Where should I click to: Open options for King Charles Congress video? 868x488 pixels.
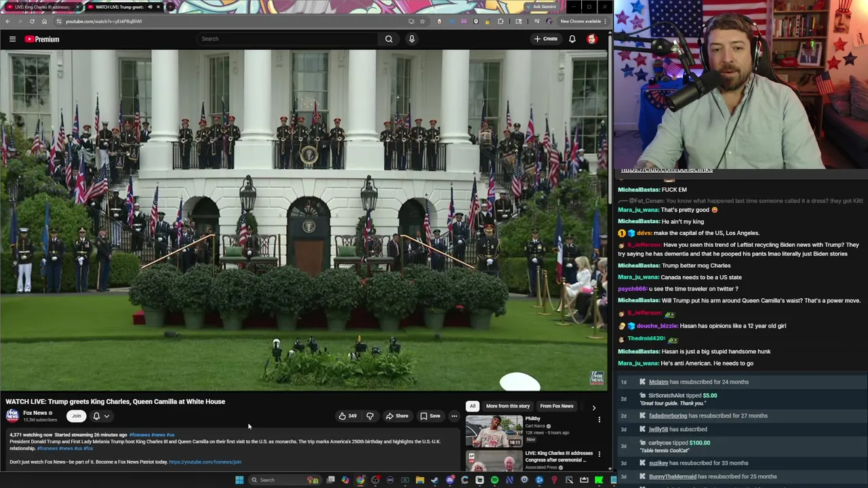(599, 454)
